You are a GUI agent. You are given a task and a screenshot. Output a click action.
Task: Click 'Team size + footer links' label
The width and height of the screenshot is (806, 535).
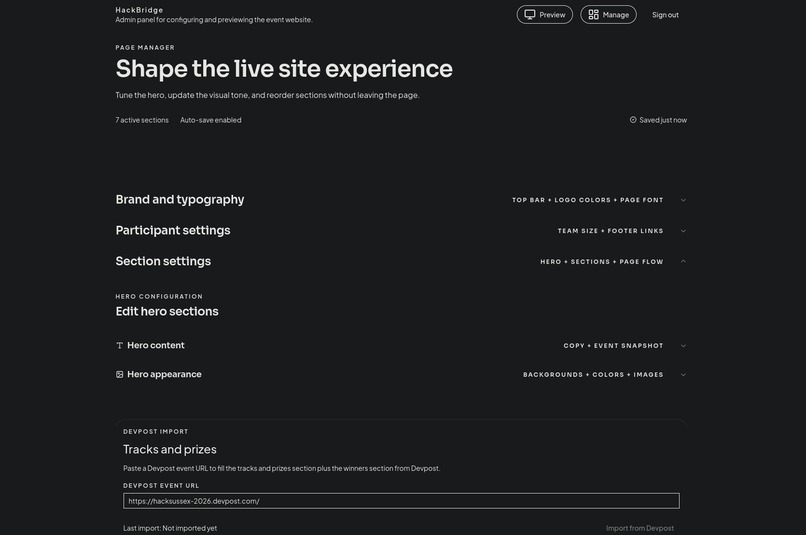[x=611, y=231]
